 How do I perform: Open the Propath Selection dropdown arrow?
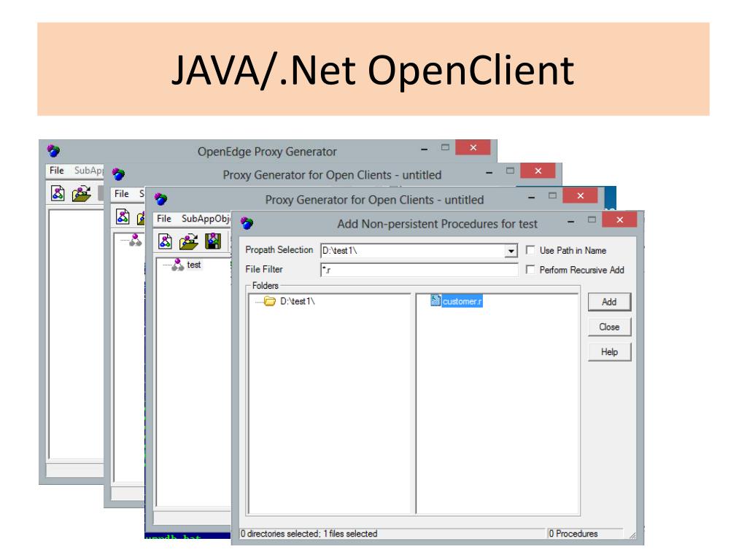(511, 251)
